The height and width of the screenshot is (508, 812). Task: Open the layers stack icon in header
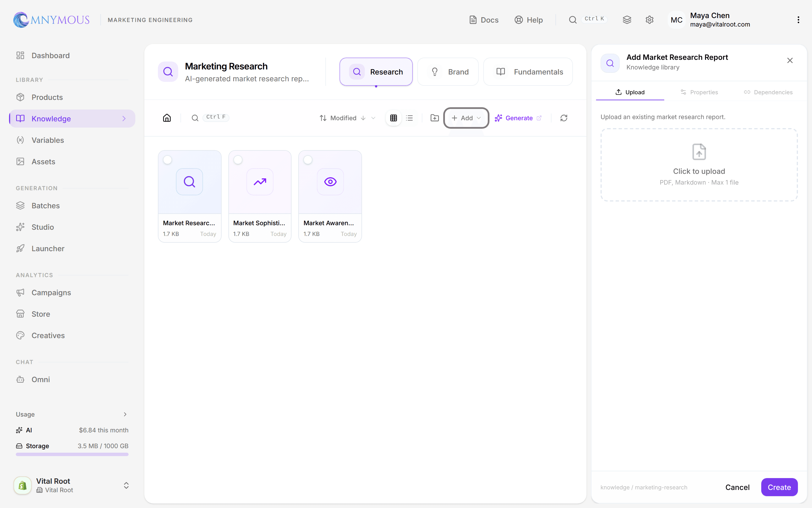coord(627,20)
